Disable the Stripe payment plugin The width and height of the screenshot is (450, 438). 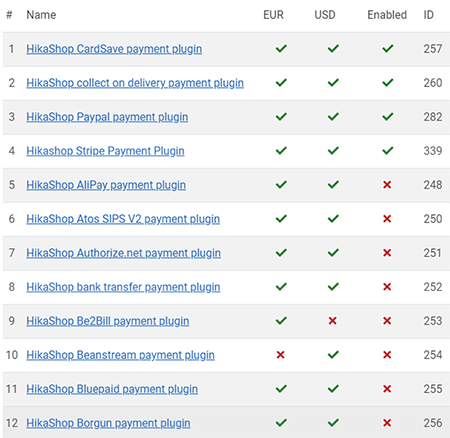click(x=387, y=151)
